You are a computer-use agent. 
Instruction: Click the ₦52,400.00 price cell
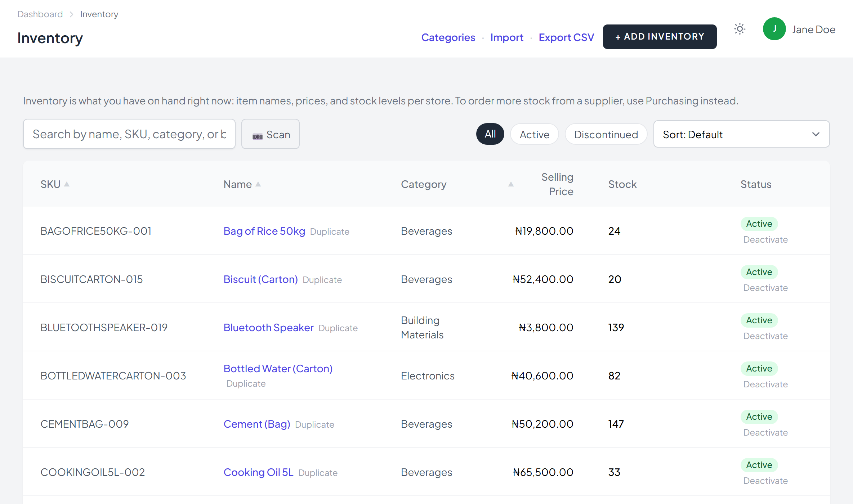[543, 279]
